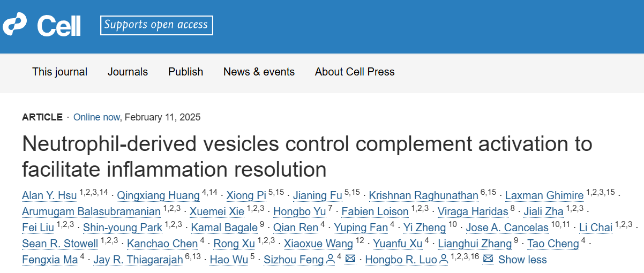Click the Cell logo icon
The width and height of the screenshot is (644, 273).
(14, 25)
